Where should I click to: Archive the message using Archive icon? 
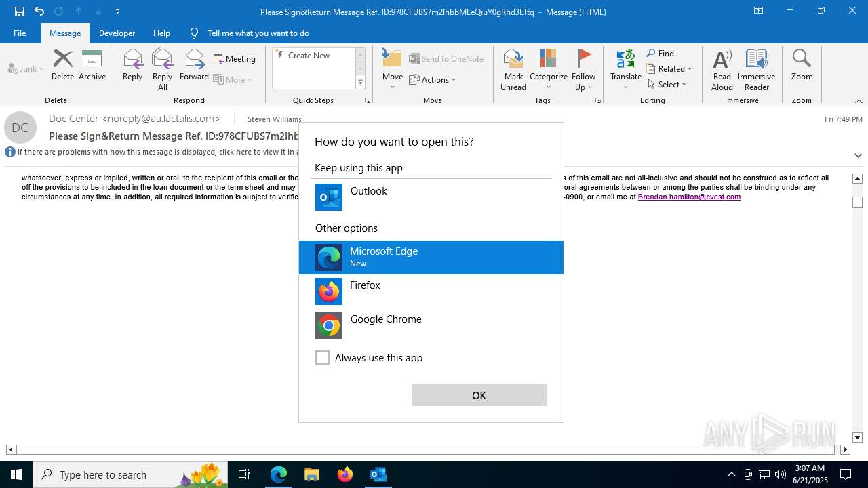[92, 66]
